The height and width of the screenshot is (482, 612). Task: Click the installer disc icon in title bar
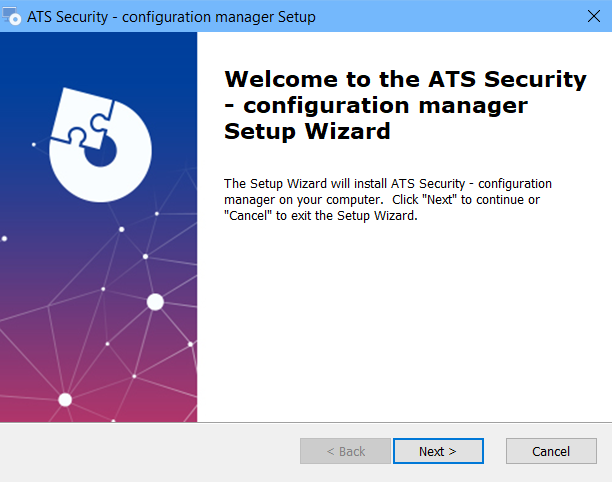[11, 16]
